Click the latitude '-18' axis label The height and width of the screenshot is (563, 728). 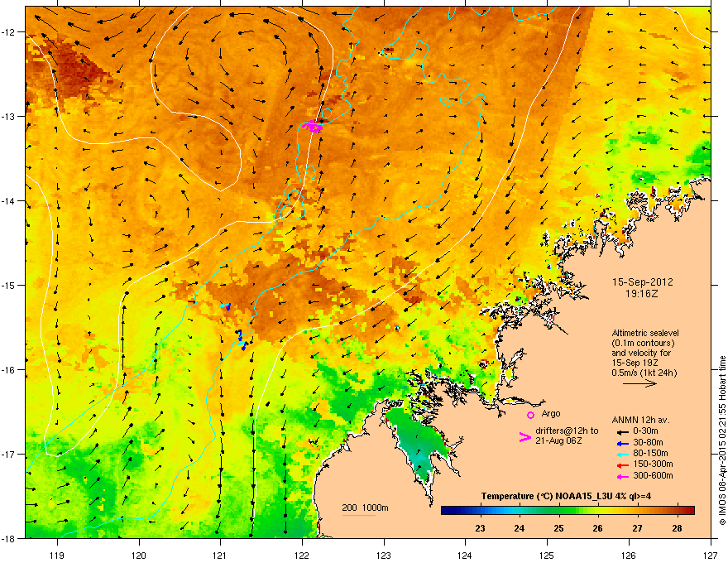tap(9, 538)
